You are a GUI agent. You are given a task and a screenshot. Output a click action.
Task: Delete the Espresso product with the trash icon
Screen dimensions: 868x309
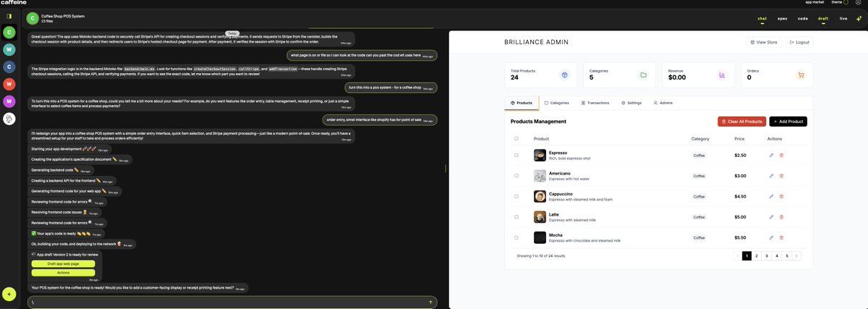point(781,155)
